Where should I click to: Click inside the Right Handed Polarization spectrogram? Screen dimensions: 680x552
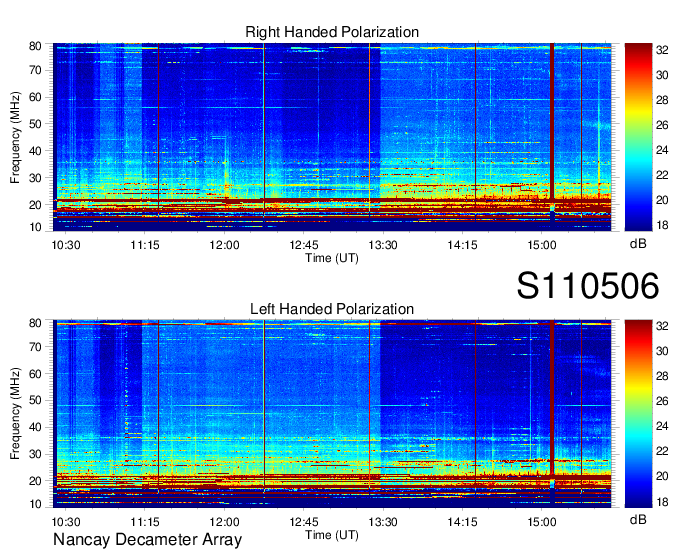coord(332,137)
